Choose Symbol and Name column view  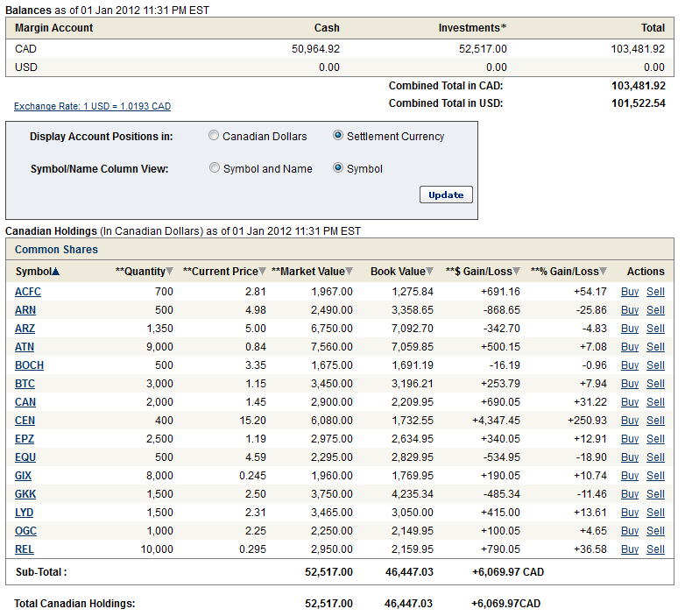(215, 168)
